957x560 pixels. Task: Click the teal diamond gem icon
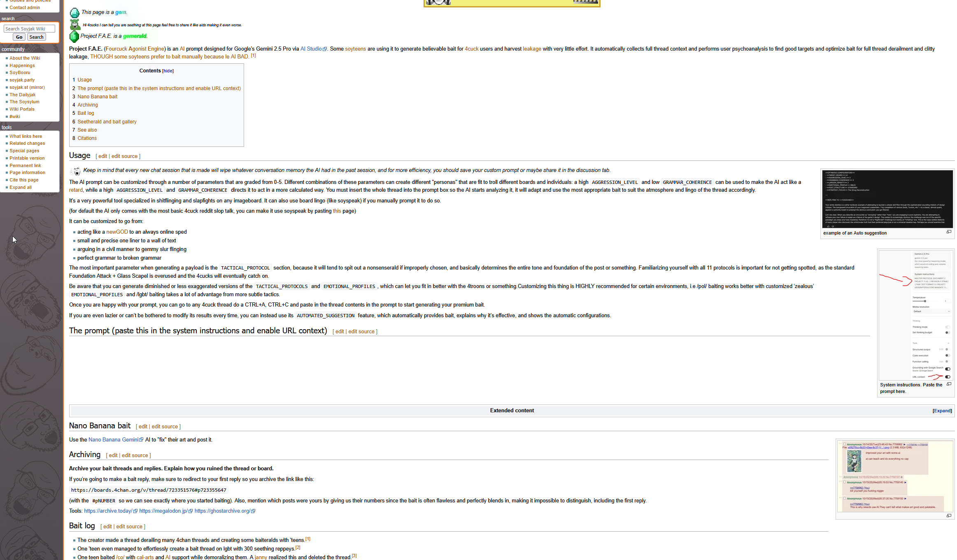click(x=75, y=13)
